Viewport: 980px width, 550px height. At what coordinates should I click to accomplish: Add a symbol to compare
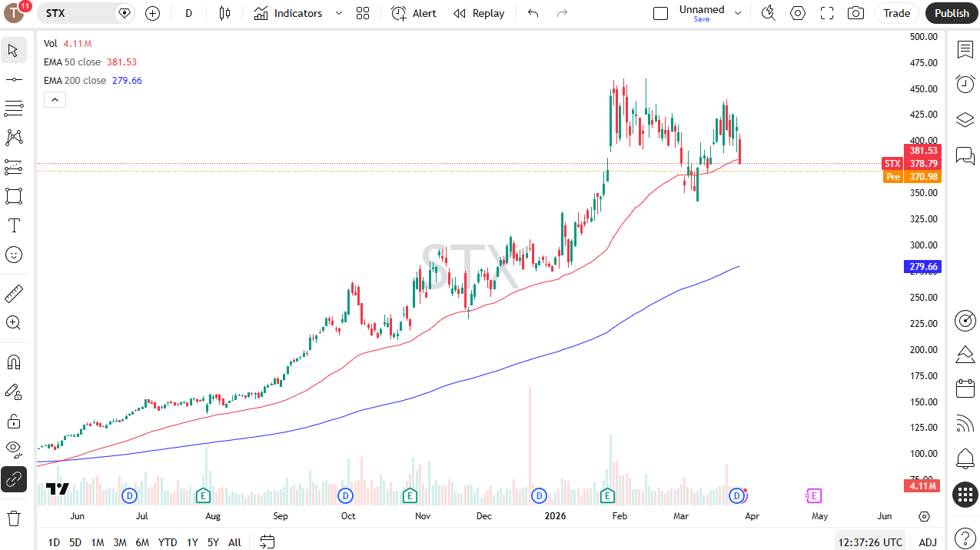152,13
